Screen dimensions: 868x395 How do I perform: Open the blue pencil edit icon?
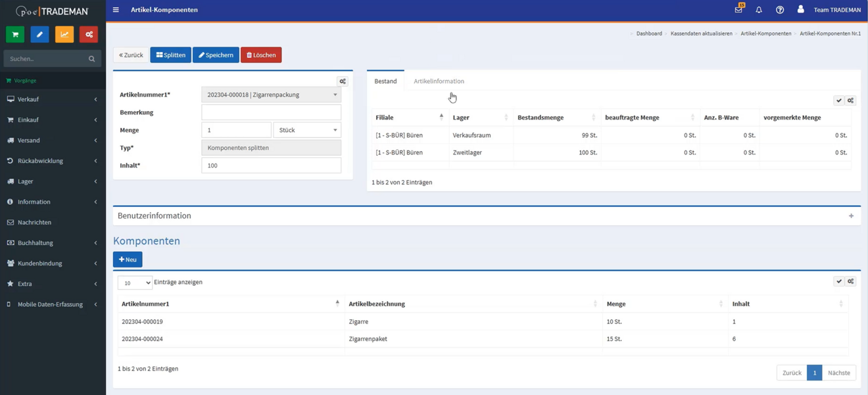pyautogui.click(x=39, y=34)
